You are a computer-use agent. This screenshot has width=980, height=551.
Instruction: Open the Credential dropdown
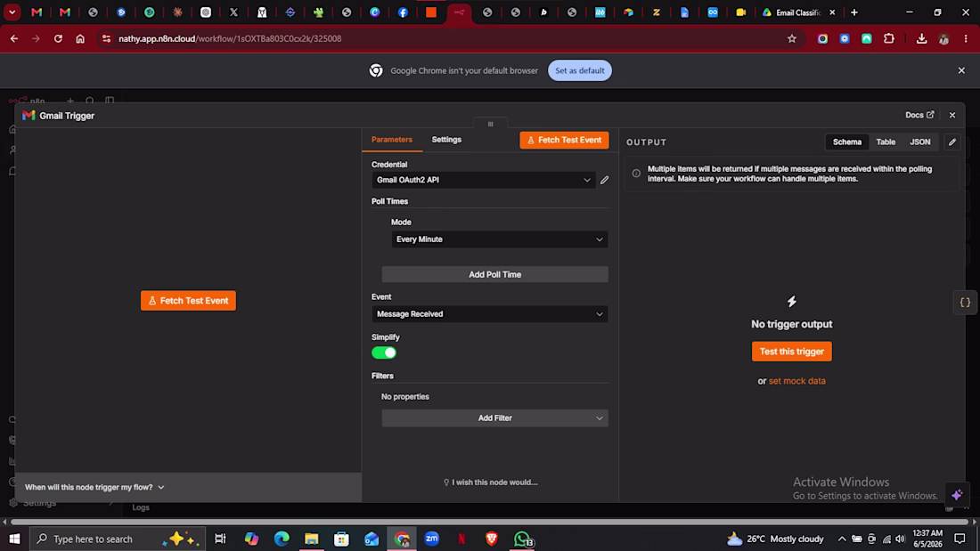point(483,180)
